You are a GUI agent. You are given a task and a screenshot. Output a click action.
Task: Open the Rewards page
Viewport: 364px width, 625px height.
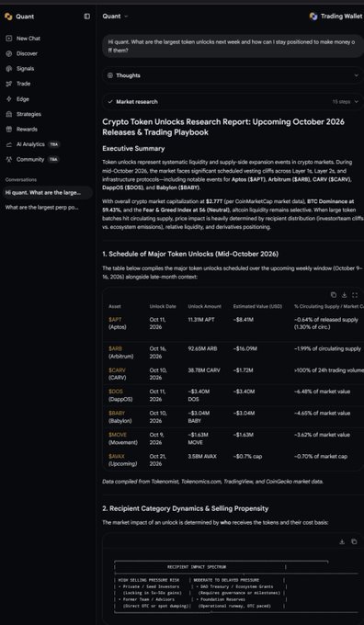click(22, 130)
